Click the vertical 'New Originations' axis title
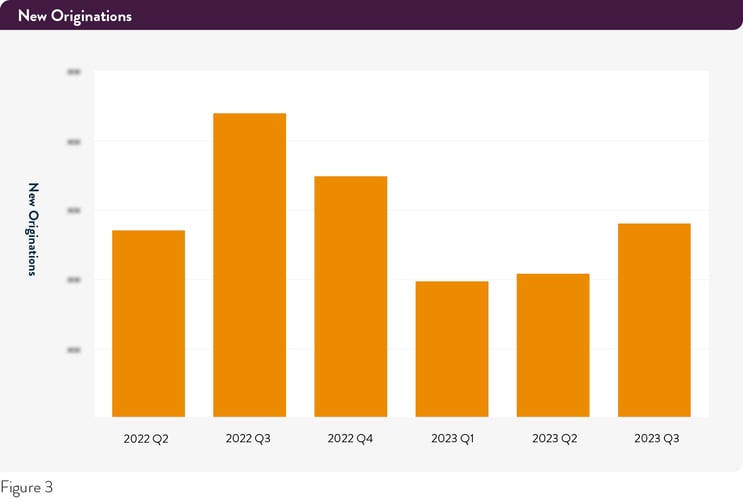 point(32,229)
